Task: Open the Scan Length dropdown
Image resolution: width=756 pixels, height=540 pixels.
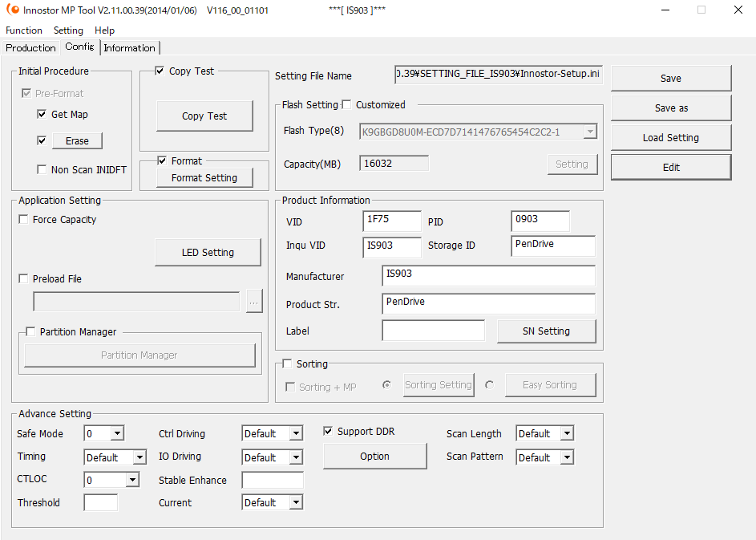Action: click(x=568, y=433)
